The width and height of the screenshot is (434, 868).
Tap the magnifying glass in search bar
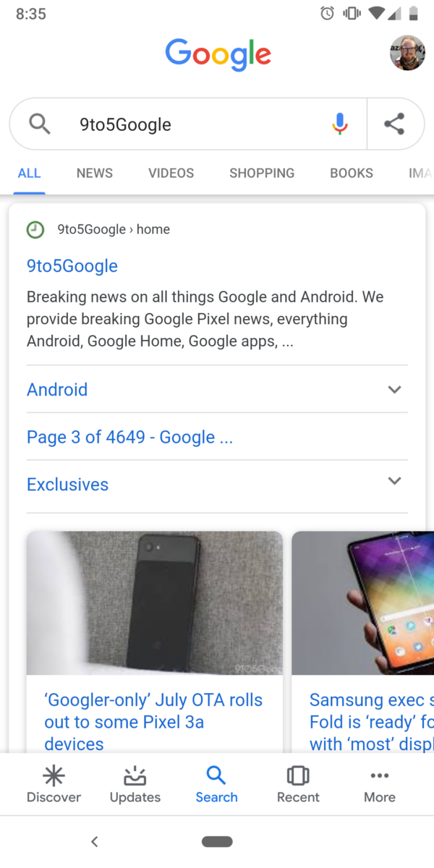pyautogui.click(x=40, y=124)
